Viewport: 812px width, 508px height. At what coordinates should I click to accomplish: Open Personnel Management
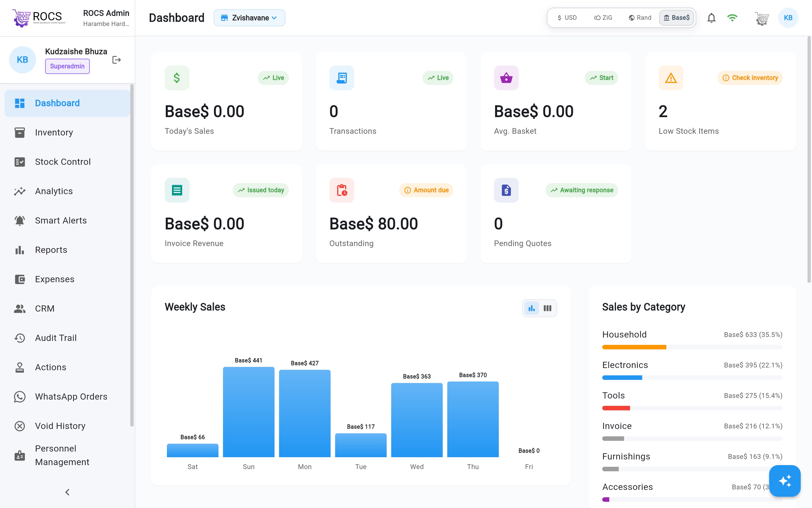[x=67, y=455]
